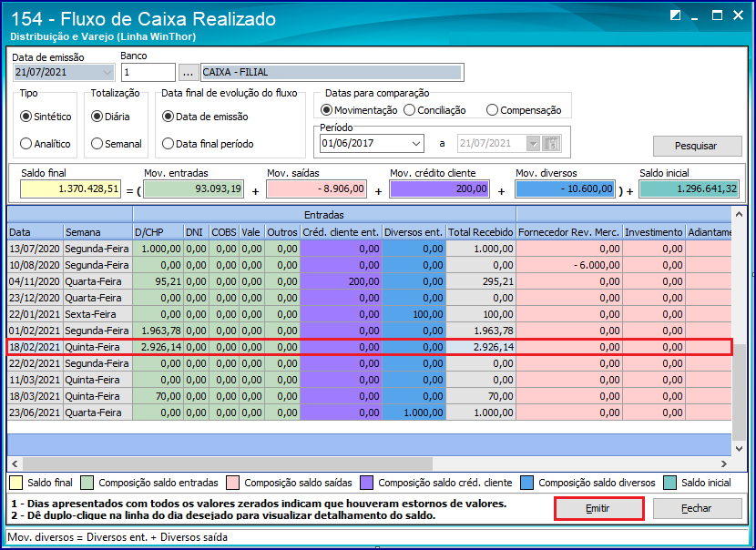756x550 pixels.
Task: Click the D/CHP column header
Action: pyautogui.click(x=158, y=232)
